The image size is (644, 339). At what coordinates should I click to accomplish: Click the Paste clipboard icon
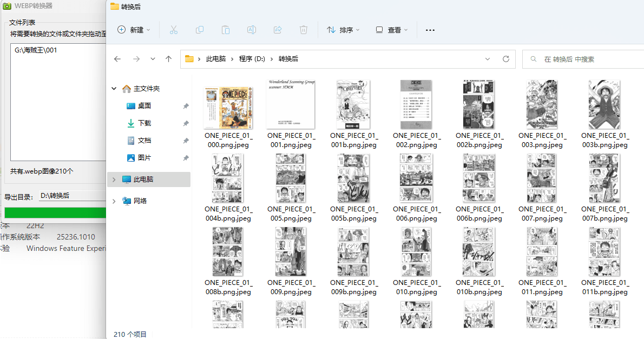pos(226,30)
